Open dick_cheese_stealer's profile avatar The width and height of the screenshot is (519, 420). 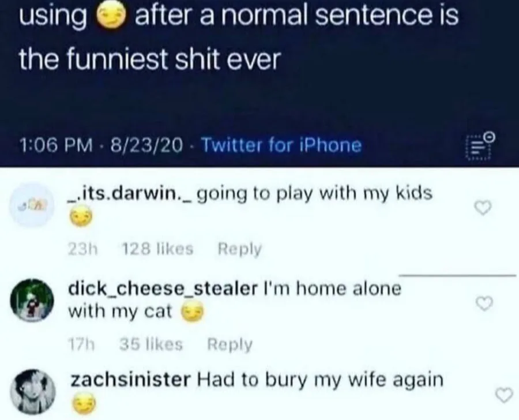click(x=32, y=300)
